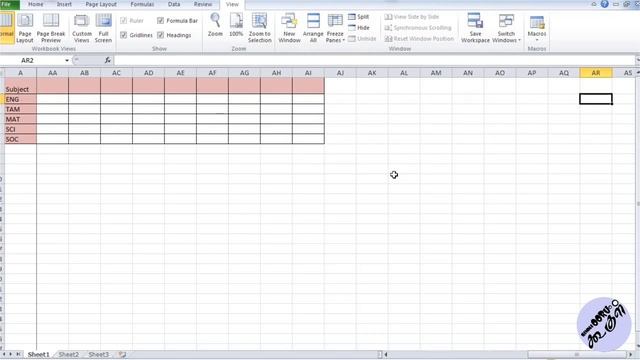This screenshot has height=360, width=640.
Task: Open Custom Views dialog
Action: pyautogui.click(x=82, y=28)
